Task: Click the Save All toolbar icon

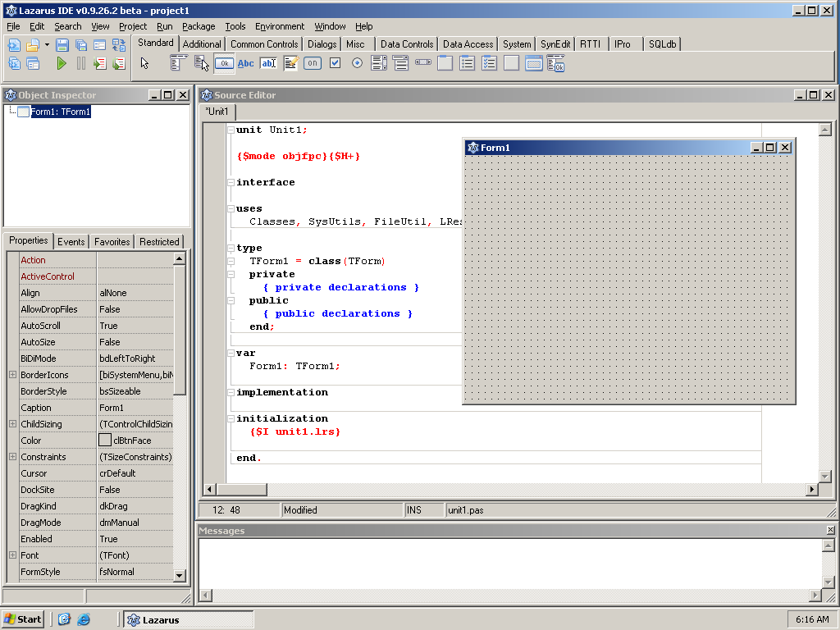Action: [81, 45]
